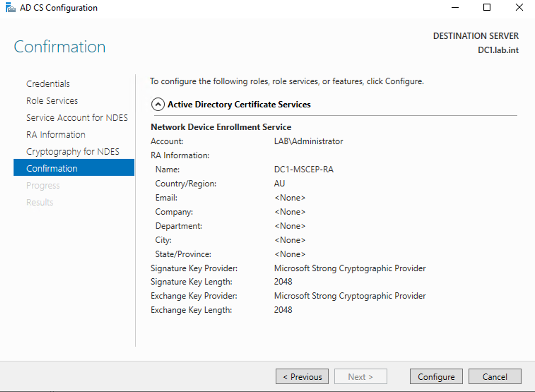Click the AD CS Configuration window icon
The width and height of the screenshot is (535, 392).
[x=11, y=8]
